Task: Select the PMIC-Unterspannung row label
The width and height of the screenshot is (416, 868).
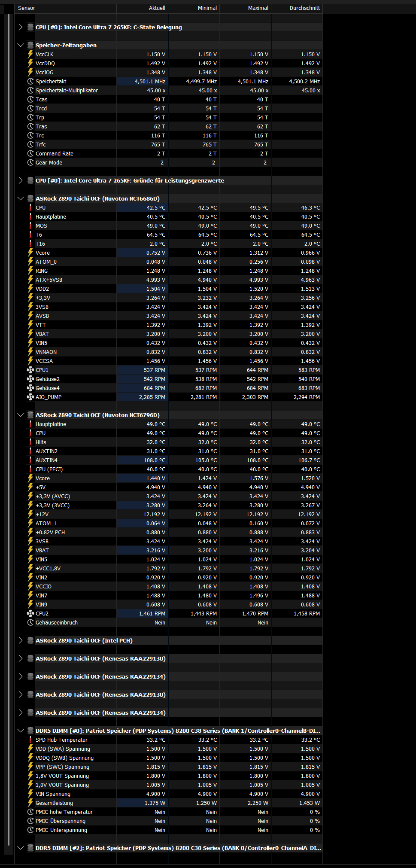Action: [61, 830]
